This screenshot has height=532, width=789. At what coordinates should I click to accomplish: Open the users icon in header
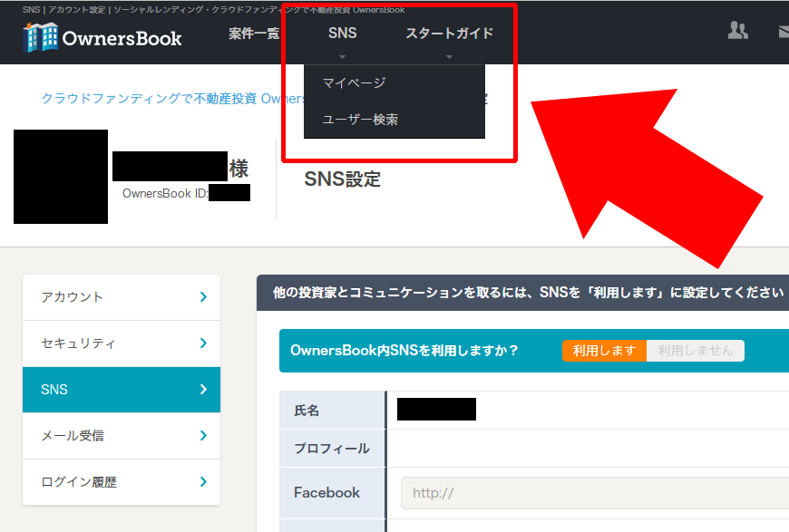click(737, 31)
